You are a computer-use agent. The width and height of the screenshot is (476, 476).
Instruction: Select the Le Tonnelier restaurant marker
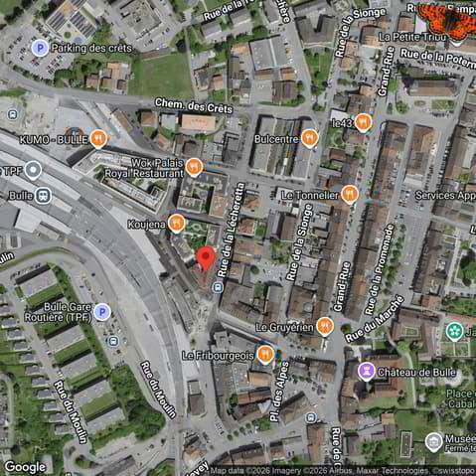[x=350, y=195]
